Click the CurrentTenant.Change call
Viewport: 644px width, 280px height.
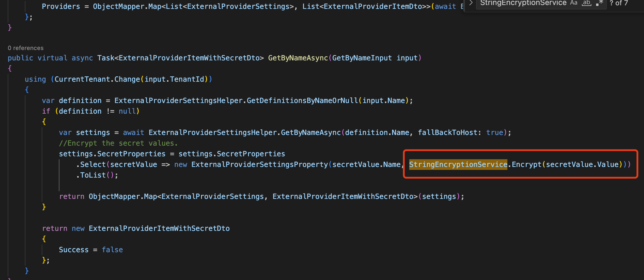pyautogui.click(x=97, y=79)
